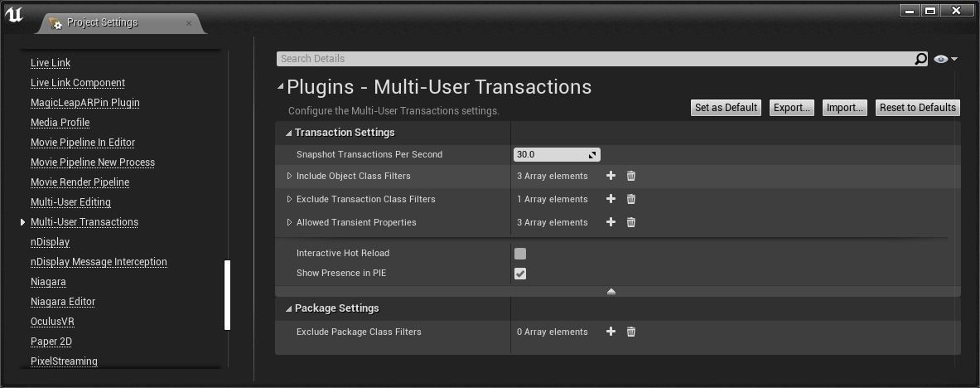Add element to Exclude Package Class Filters
This screenshot has height=388, width=980.
611,332
